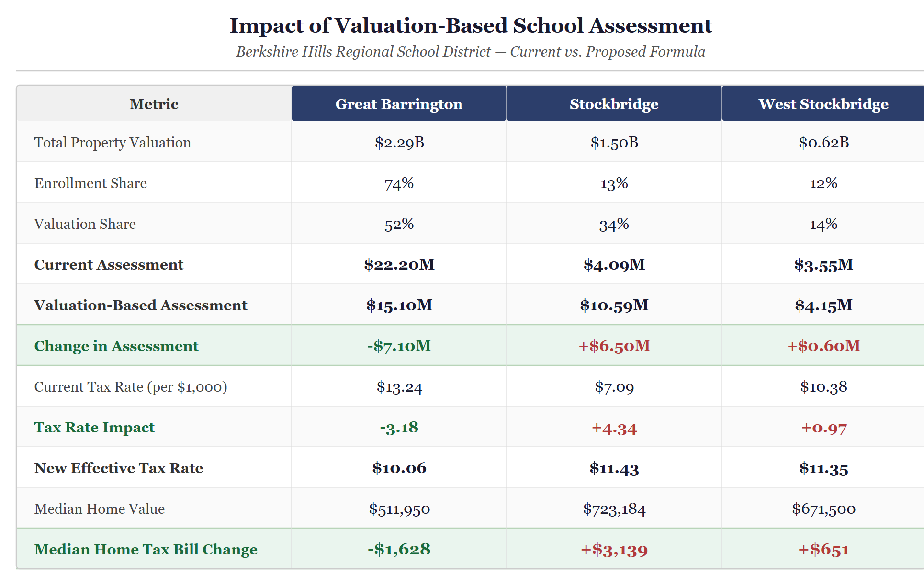Select Great Barrington's 52% valuation share
The height and width of the screenshot is (577, 924).
click(x=399, y=224)
